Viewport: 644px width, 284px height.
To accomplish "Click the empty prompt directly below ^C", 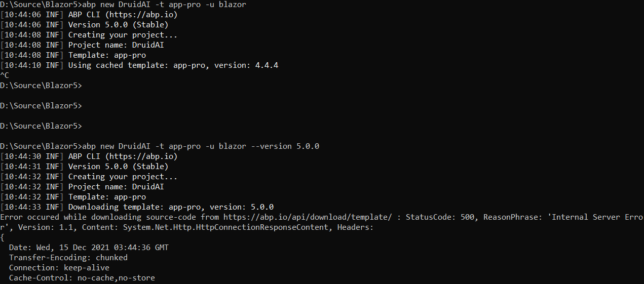I will [x=41, y=86].
